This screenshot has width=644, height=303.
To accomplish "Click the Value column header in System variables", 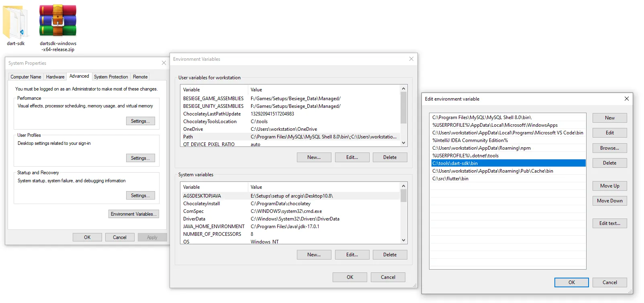I will (x=324, y=187).
